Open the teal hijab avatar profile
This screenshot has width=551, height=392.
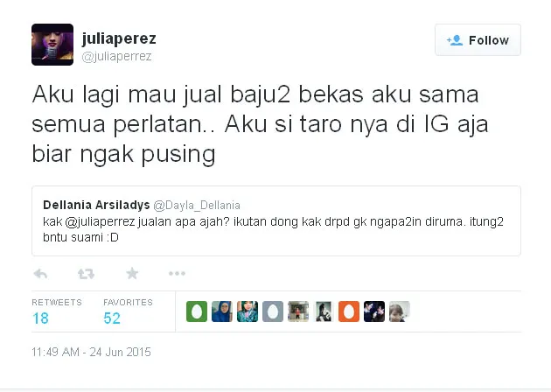[248, 311]
